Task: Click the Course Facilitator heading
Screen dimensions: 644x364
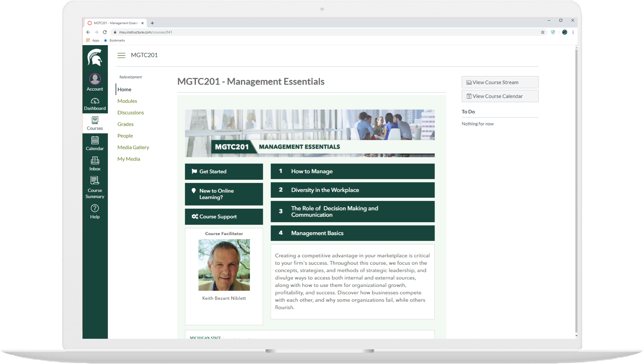Action: [224, 234]
